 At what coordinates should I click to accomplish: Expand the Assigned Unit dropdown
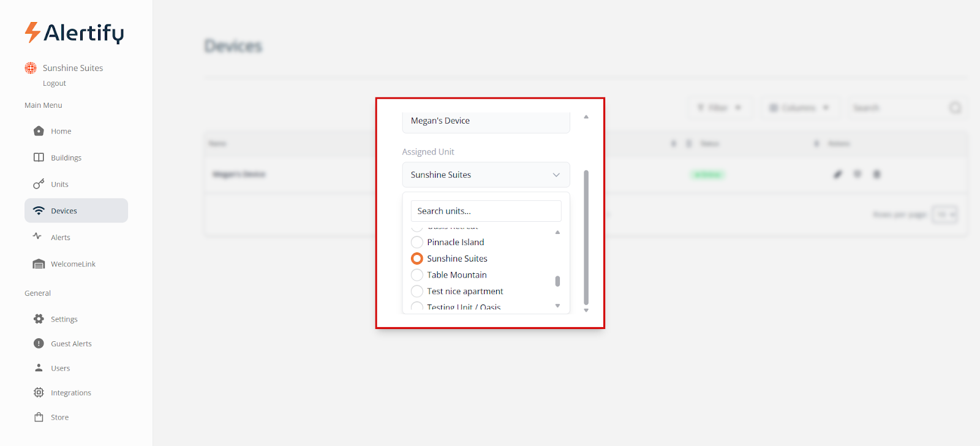486,175
